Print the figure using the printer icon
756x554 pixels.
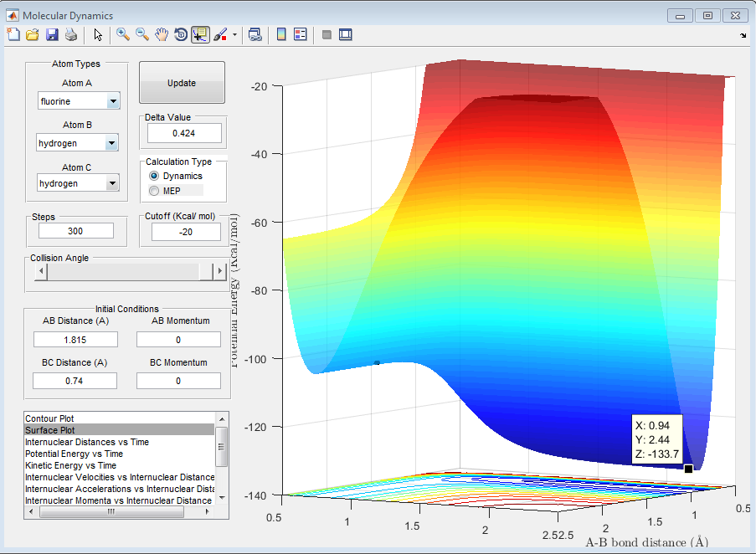(x=71, y=34)
